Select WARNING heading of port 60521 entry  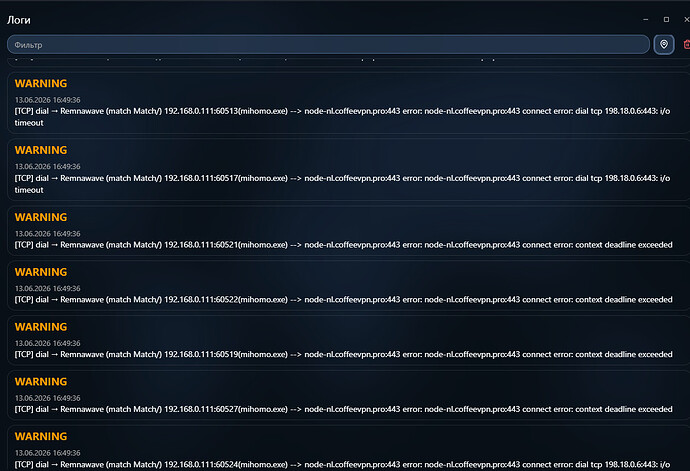(41, 217)
